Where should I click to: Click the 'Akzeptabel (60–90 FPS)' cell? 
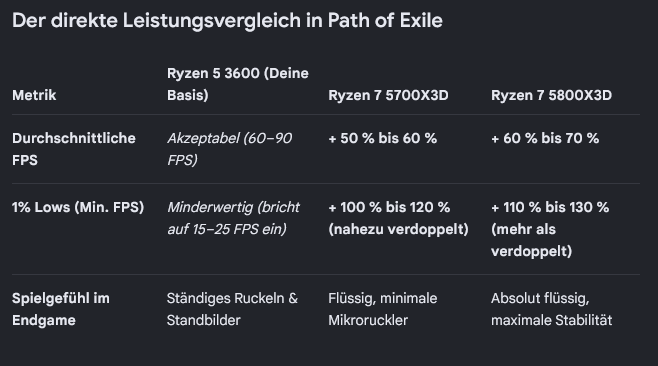(229, 149)
